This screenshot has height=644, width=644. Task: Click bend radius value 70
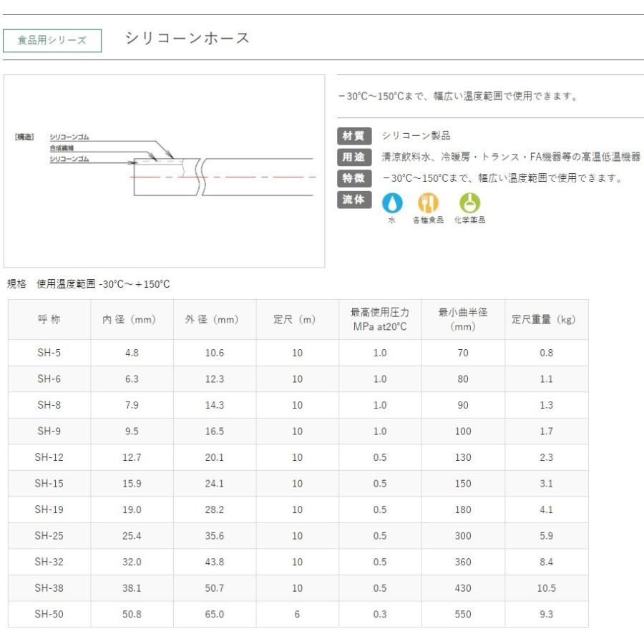coord(463,352)
